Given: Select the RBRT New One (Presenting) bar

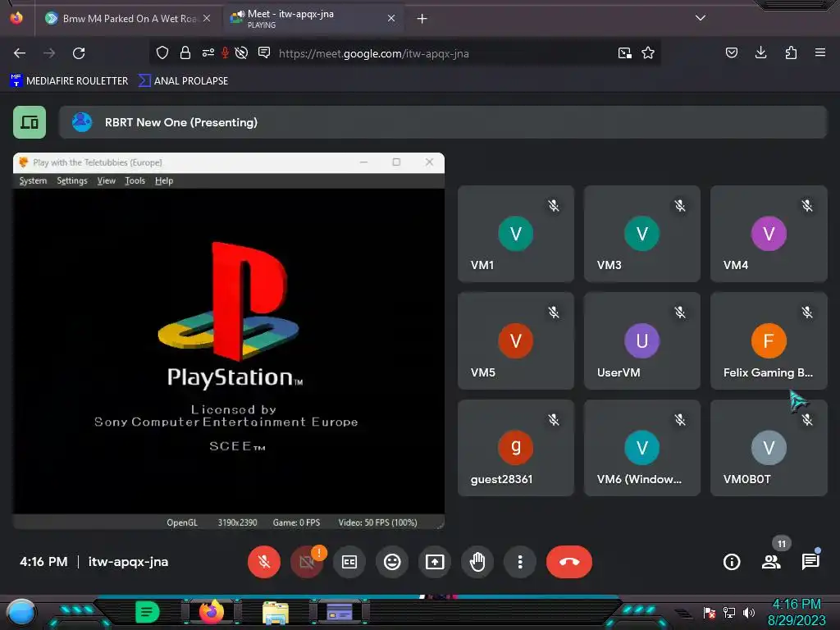Looking at the screenshot, I should (442, 122).
